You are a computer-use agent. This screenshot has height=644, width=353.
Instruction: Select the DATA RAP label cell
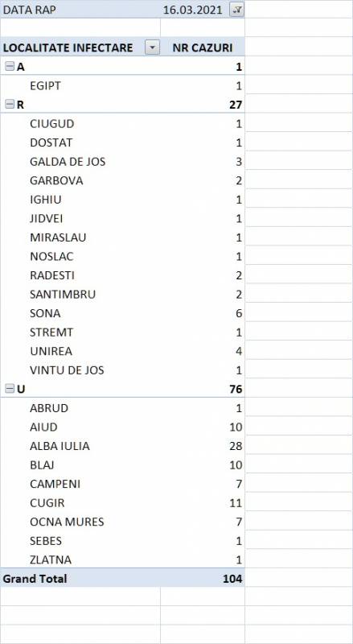coord(80,10)
